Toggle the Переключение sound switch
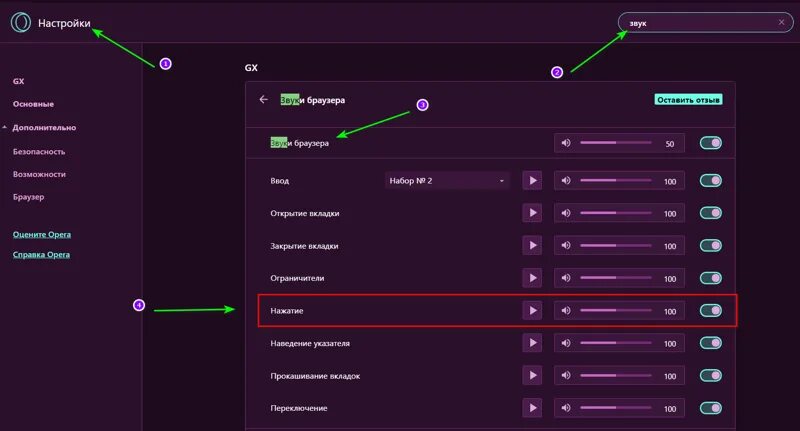 click(x=711, y=408)
